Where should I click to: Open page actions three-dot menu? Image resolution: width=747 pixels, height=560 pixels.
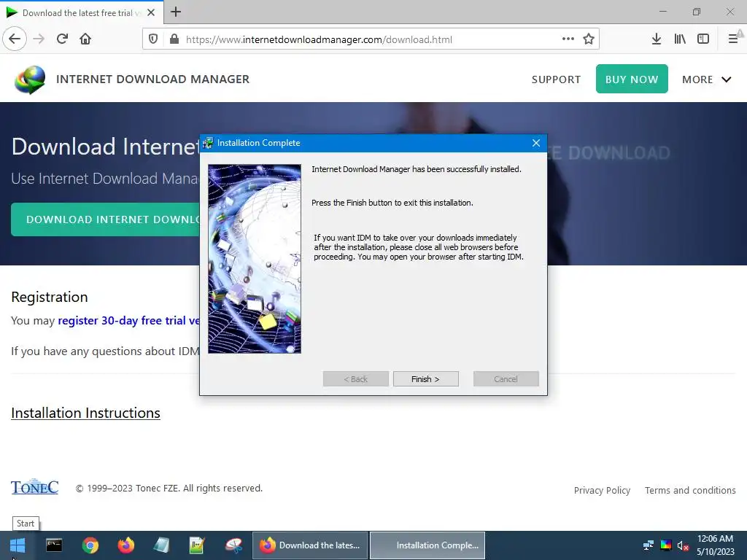click(568, 39)
